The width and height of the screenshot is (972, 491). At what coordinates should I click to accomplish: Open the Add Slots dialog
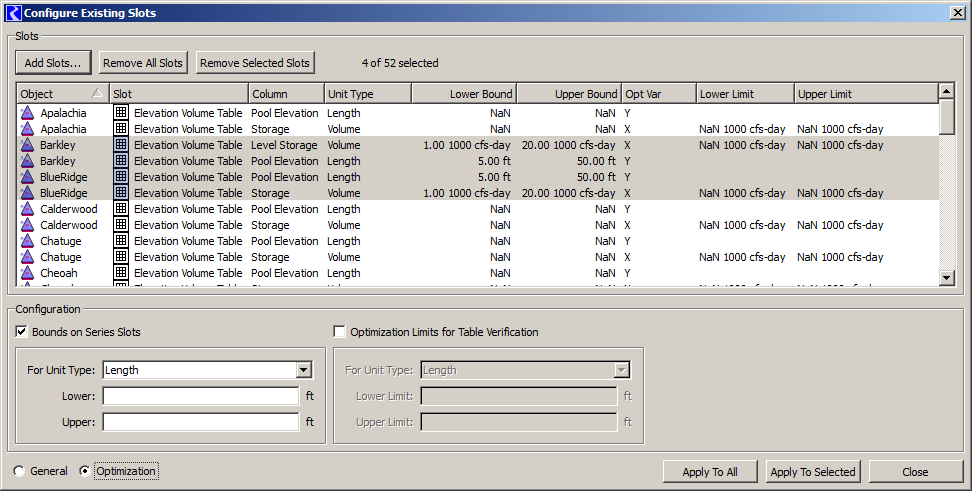[53, 63]
